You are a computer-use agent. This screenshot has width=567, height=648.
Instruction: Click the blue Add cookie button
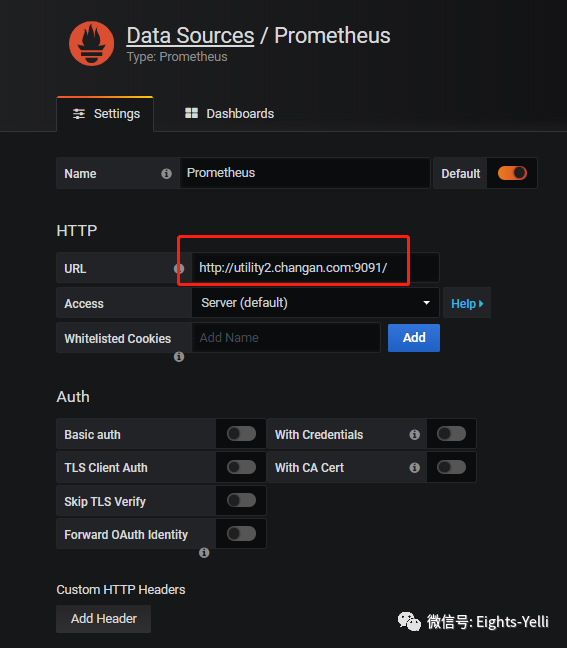coord(414,338)
